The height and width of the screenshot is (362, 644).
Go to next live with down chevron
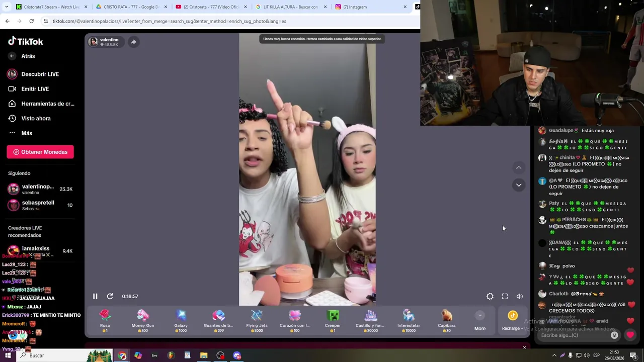[519, 185]
